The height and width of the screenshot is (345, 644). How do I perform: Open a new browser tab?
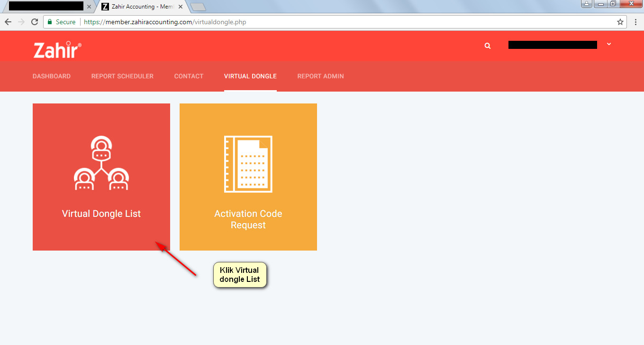pos(198,7)
